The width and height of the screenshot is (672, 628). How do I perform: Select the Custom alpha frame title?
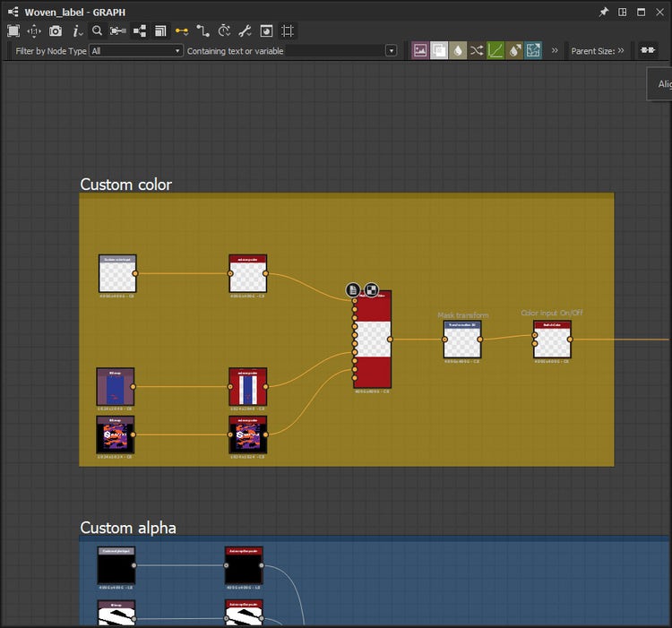click(x=128, y=528)
